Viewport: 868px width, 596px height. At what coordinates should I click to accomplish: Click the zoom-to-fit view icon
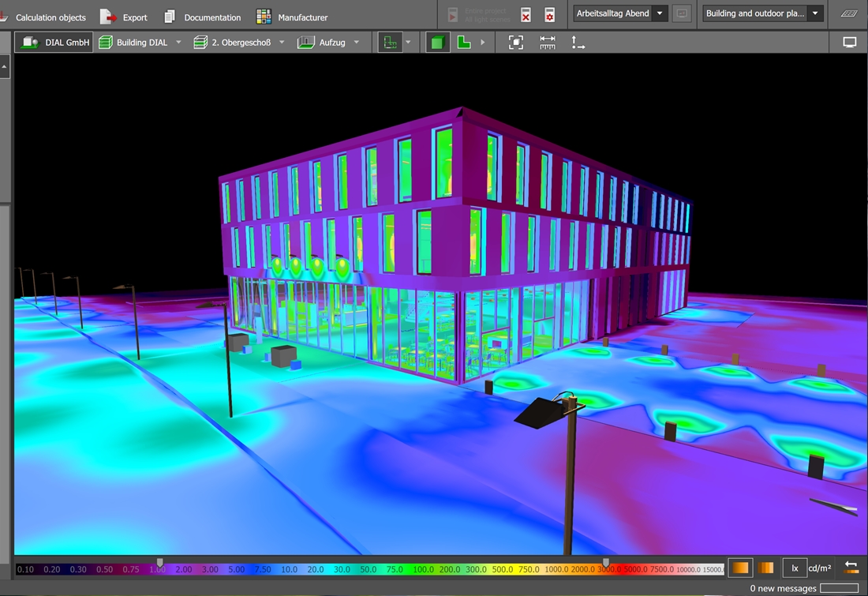point(516,43)
